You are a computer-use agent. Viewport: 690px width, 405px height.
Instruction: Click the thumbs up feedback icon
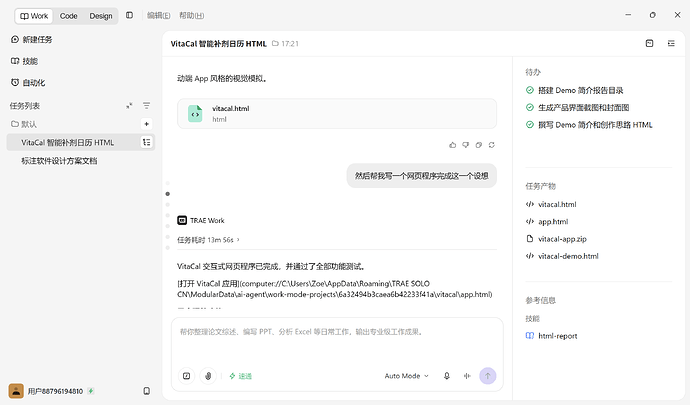(x=452, y=145)
